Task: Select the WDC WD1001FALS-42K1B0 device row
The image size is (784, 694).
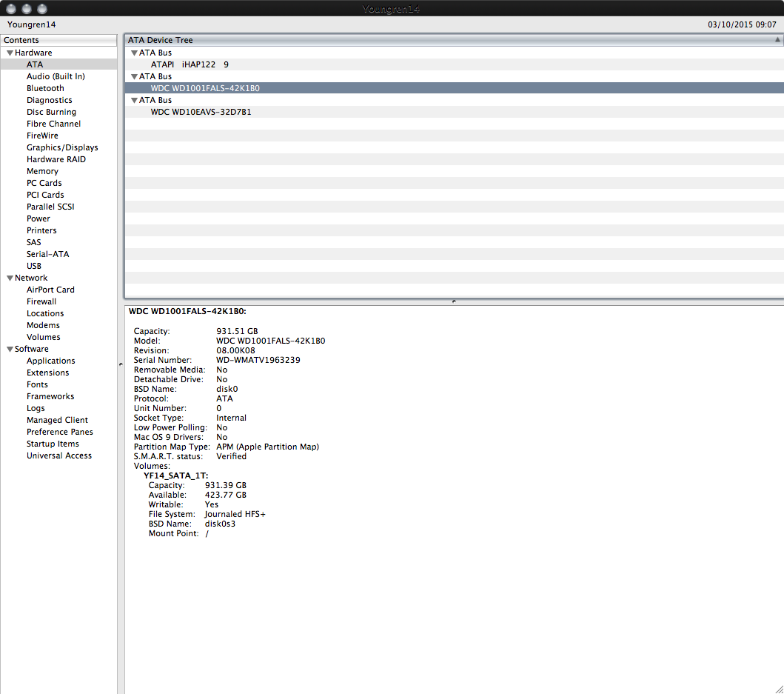Action: [x=454, y=88]
